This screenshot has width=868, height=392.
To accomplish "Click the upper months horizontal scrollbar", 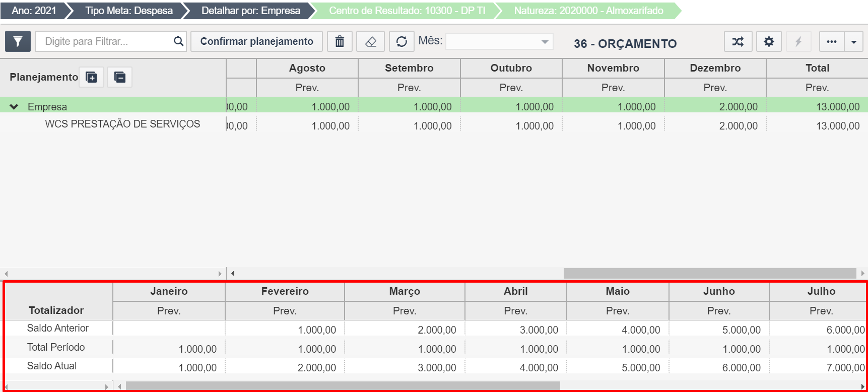I will (x=709, y=273).
